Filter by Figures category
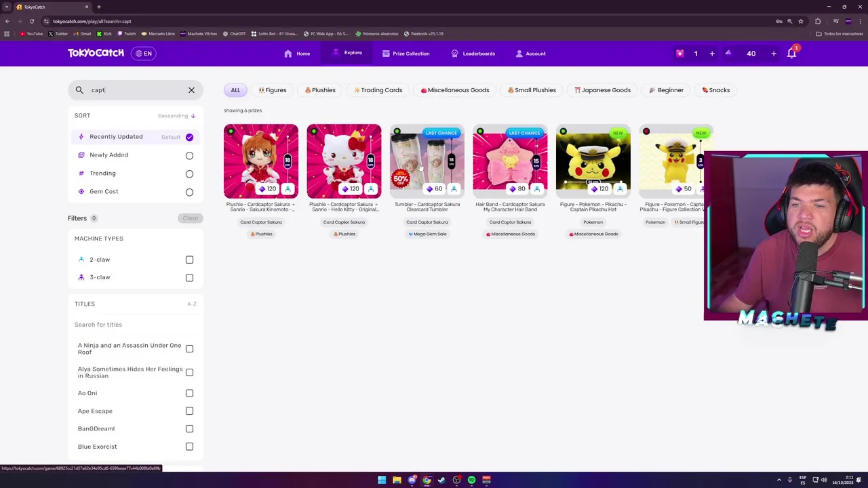This screenshot has height=488, width=868. point(273,90)
